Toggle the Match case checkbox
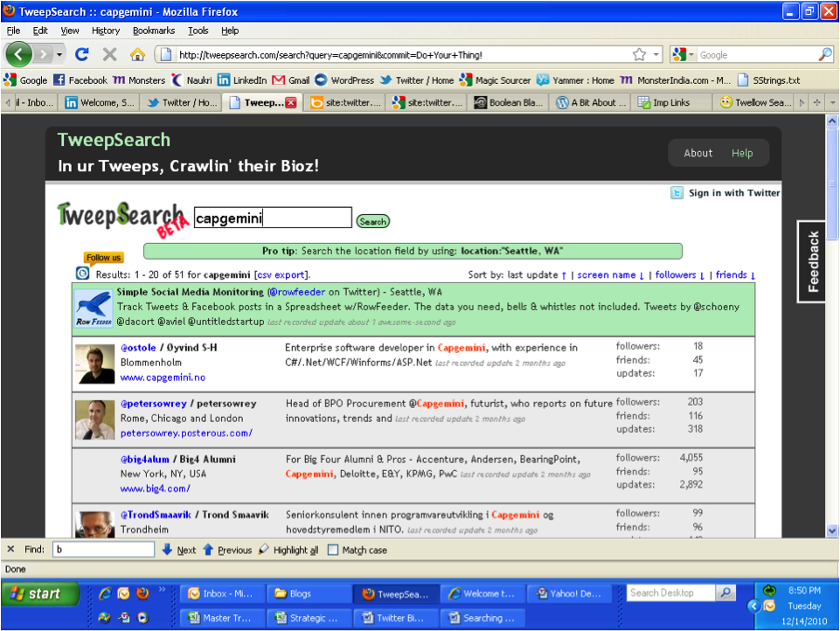The width and height of the screenshot is (840, 631). (333, 550)
